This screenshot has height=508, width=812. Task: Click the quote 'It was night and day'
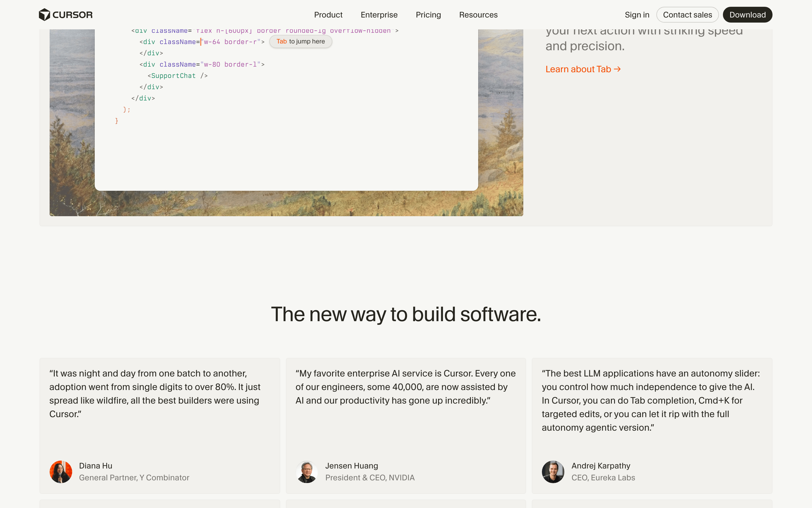[155, 393]
